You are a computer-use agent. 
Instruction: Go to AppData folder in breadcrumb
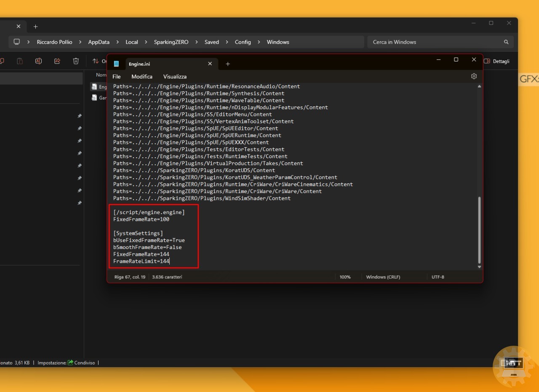pos(99,42)
